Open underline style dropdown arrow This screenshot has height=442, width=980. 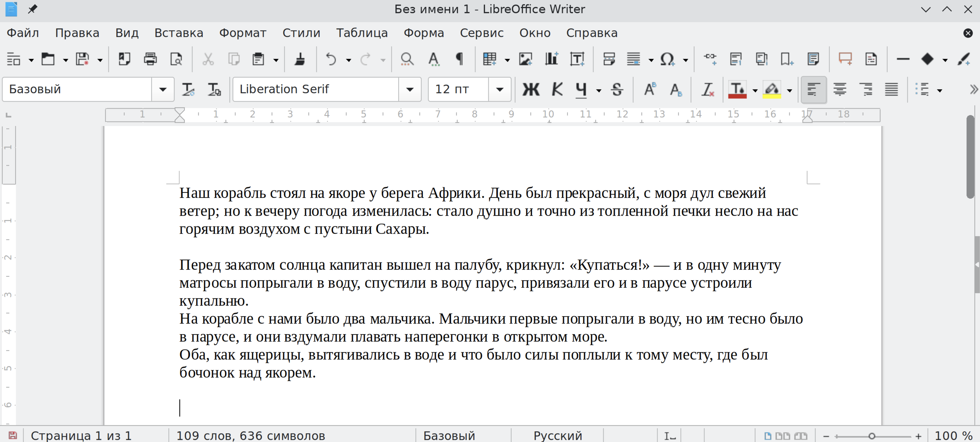coord(599,91)
